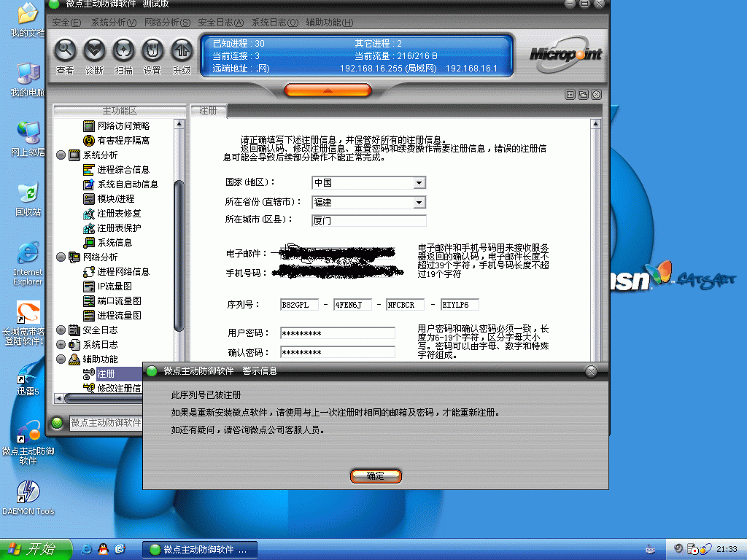
Task: Click function tree horizontal scroll left arrow
Action: pyautogui.click(x=59, y=398)
